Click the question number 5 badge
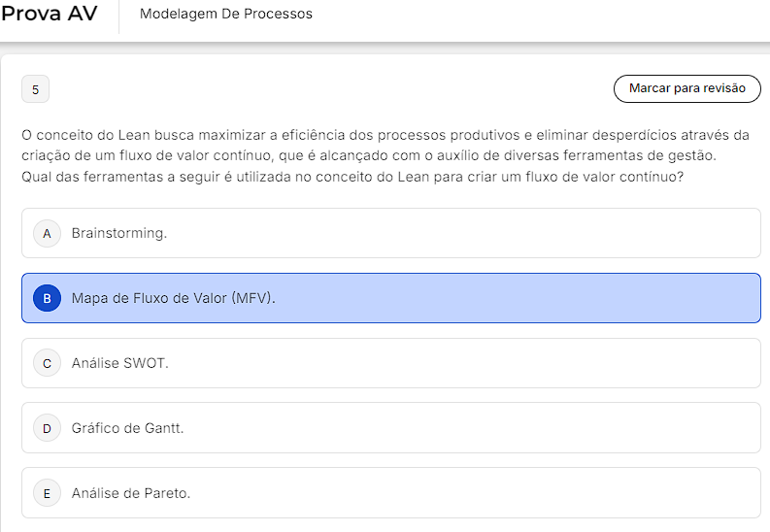Screen dimensions: 770x532 (35, 90)
